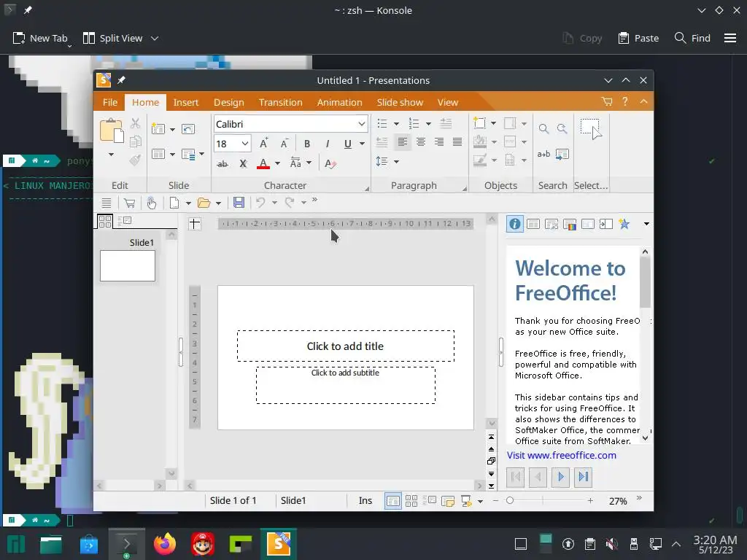Click Find button in Konsole toolbar
The height and width of the screenshot is (560, 747).
tap(692, 38)
